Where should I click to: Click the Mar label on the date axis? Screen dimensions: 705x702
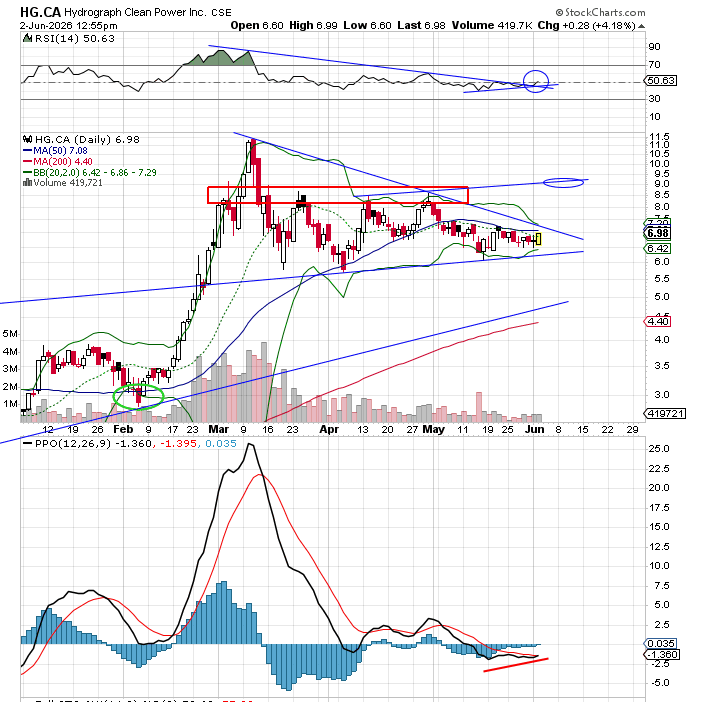[219, 429]
